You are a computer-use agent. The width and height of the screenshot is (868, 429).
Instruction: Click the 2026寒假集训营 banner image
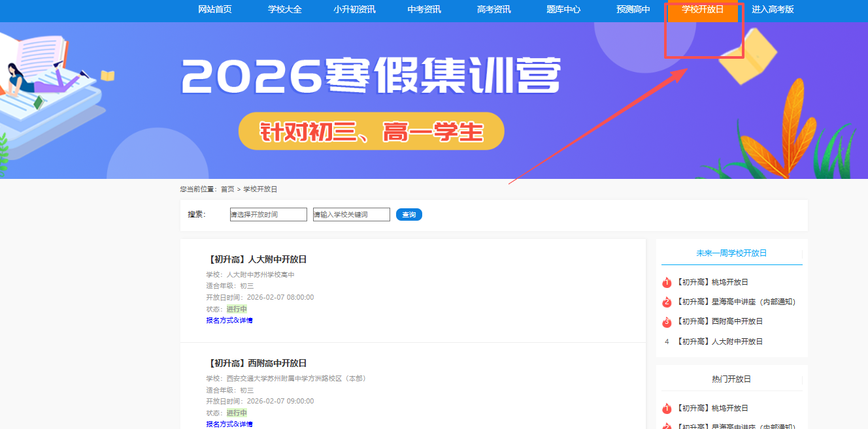(x=434, y=101)
